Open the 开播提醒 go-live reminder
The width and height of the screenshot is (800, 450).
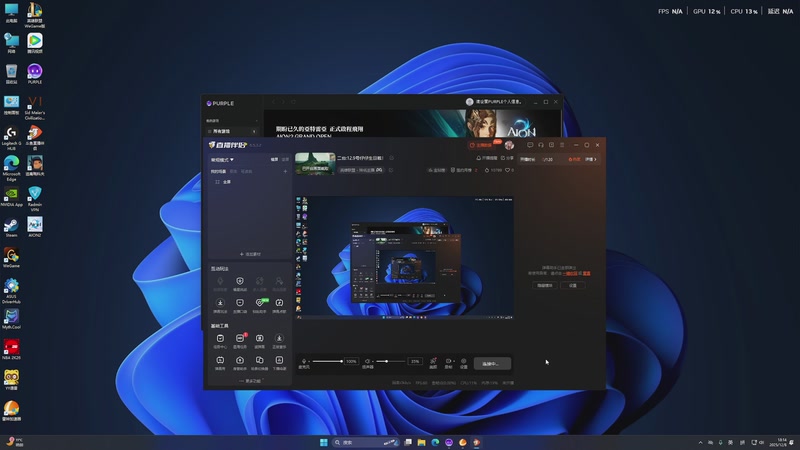point(487,158)
